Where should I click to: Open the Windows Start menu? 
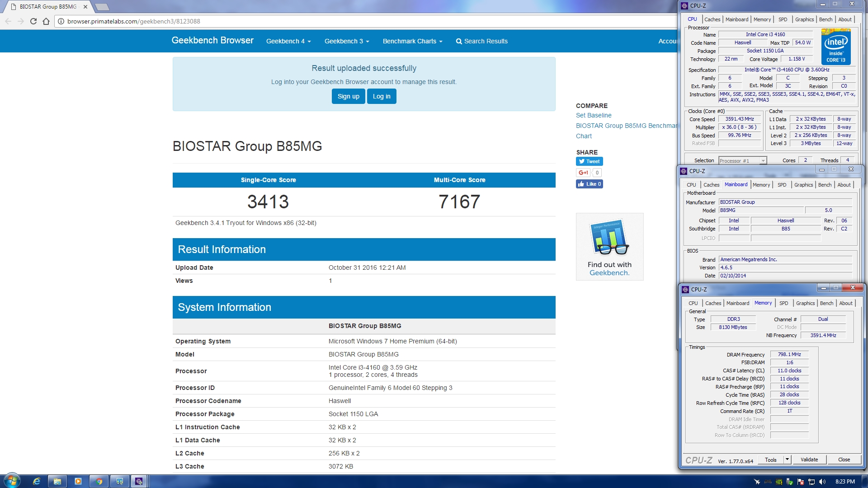(12, 481)
